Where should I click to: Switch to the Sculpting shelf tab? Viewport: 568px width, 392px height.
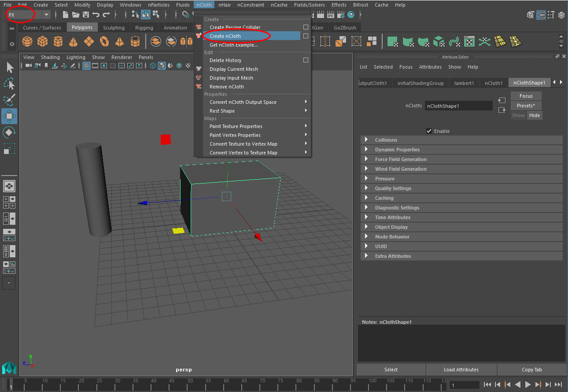pyautogui.click(x=114, y=28)
